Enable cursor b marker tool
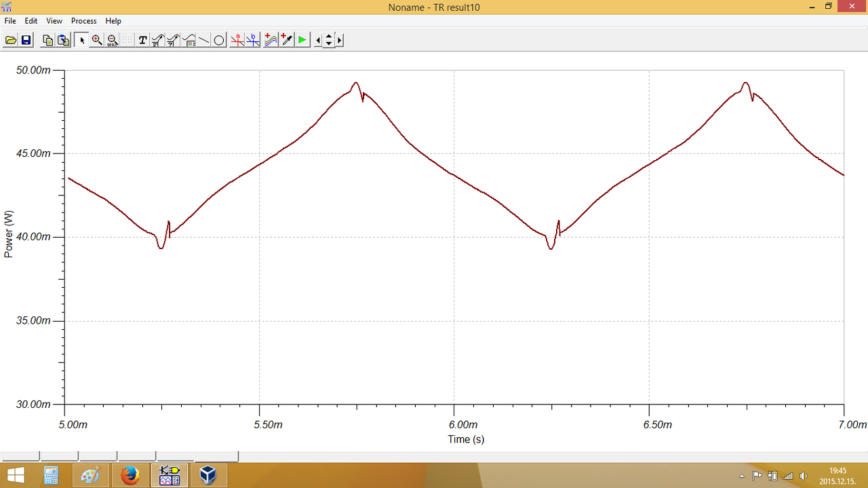This screenshot has width=868, height=488. tap(253, 40)
